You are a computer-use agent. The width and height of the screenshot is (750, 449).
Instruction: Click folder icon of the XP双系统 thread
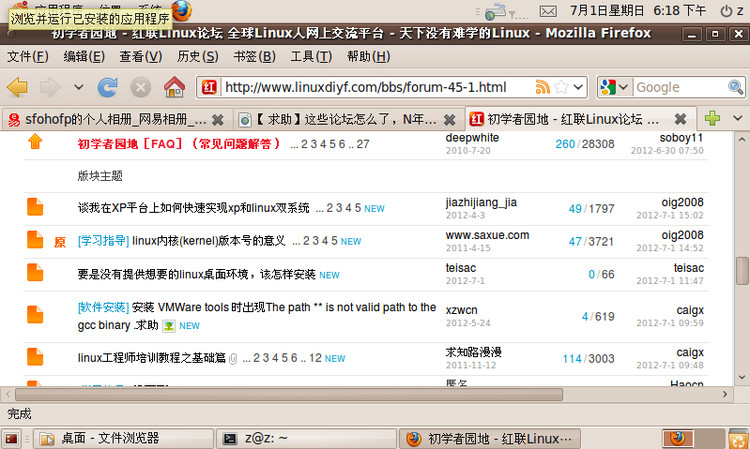35,207
